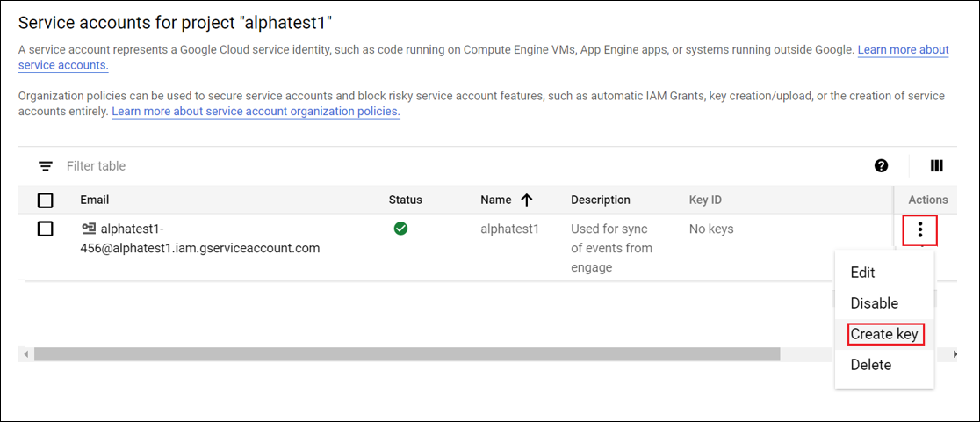Open column display options icon
Image resolution: width=980 pixels, height=422 pixels.
[936, 166]
